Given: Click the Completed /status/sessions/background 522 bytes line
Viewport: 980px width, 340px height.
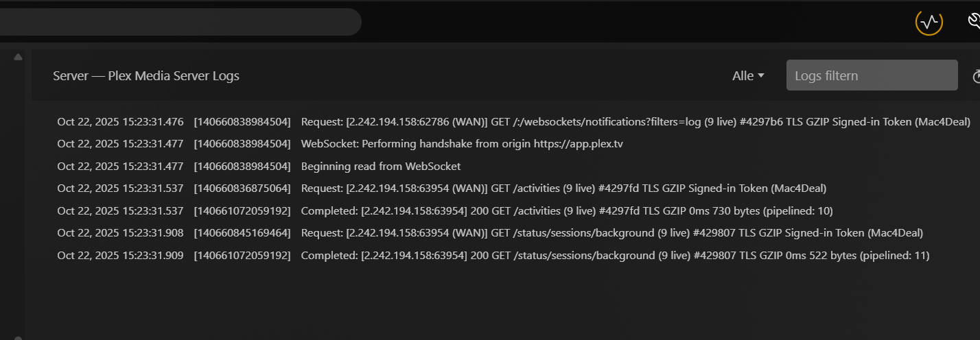Looking at the screenshot, I should [614, 256].
